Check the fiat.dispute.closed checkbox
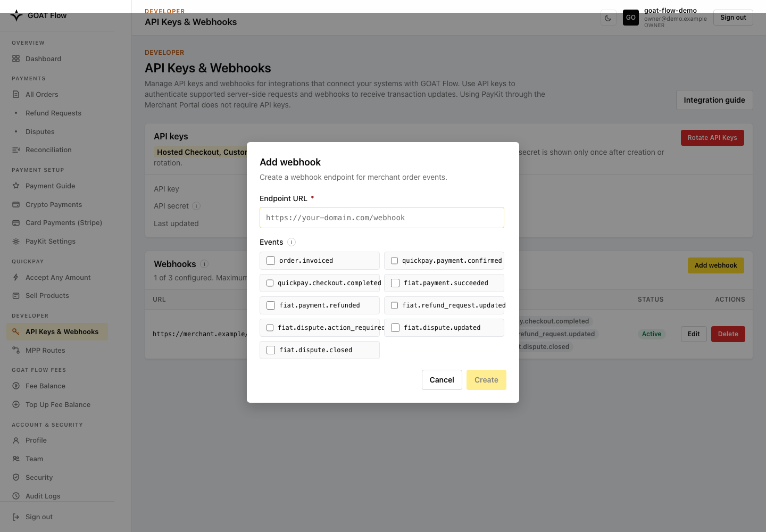The height and width of the screenshot is (532, 766). 271,350
